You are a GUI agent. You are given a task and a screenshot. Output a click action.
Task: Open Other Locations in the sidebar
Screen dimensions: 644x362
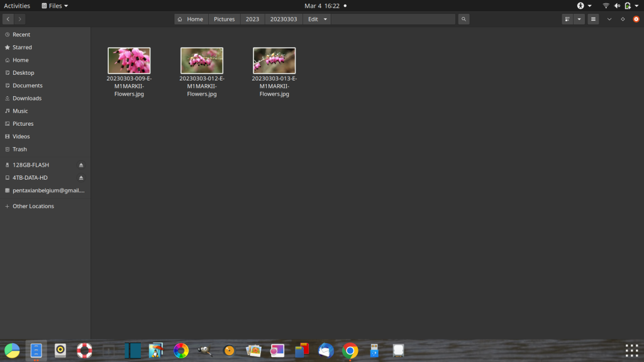coord(45,206)
